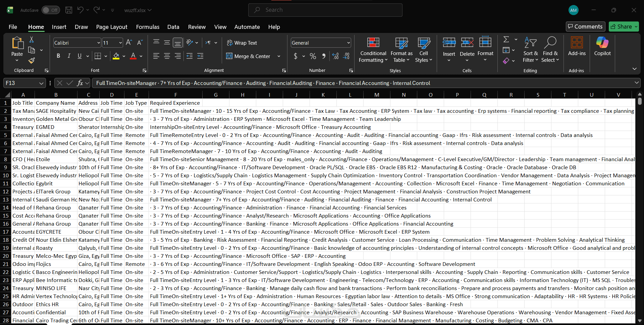Switch to the Insert tab
The image size is (644, 325).
tap(59, 27)
